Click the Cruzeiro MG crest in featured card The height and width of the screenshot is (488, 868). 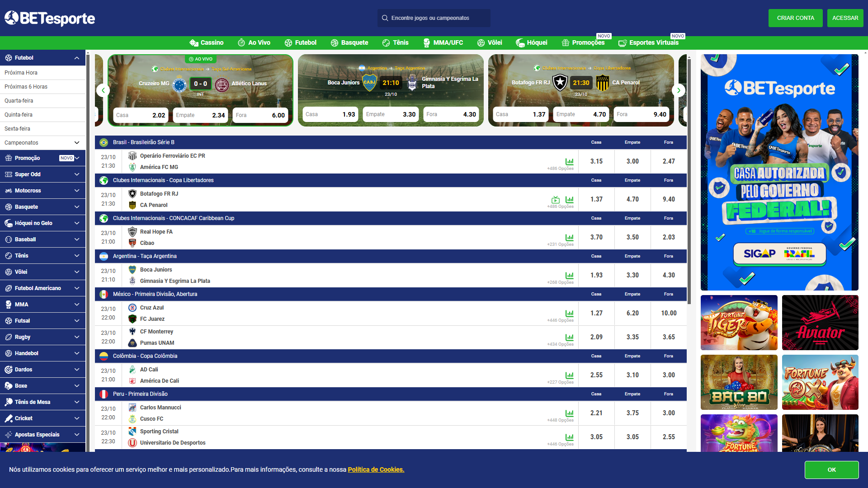[x=179, y=84]
